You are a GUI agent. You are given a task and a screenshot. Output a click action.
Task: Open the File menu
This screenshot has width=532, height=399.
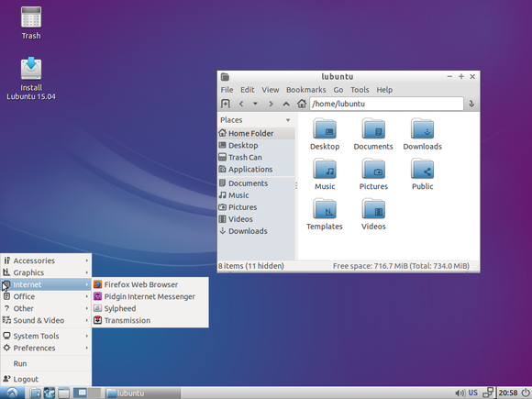pyautogui.click(x=227, y=90)
